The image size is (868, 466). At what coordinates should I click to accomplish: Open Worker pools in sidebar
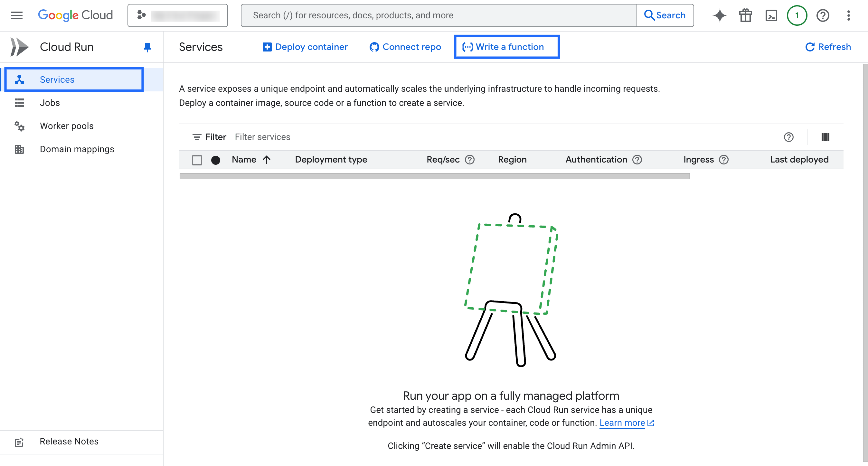click(x=66, y=126)
